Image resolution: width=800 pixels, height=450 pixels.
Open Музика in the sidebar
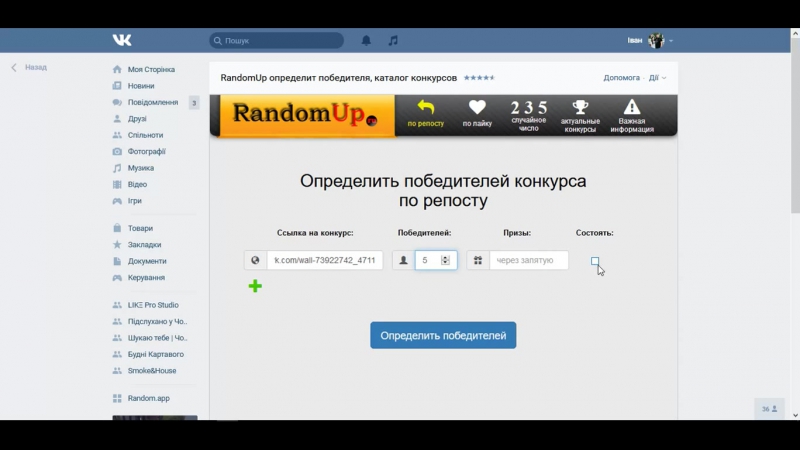pos(141,168)
